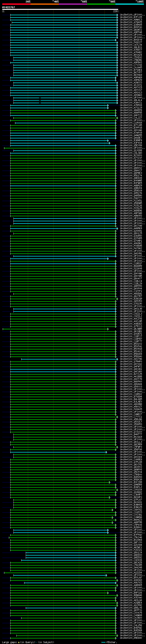Click label UniRef100_O44248
The width and height of the screenshot is (146, 644).
coord(131,568)
